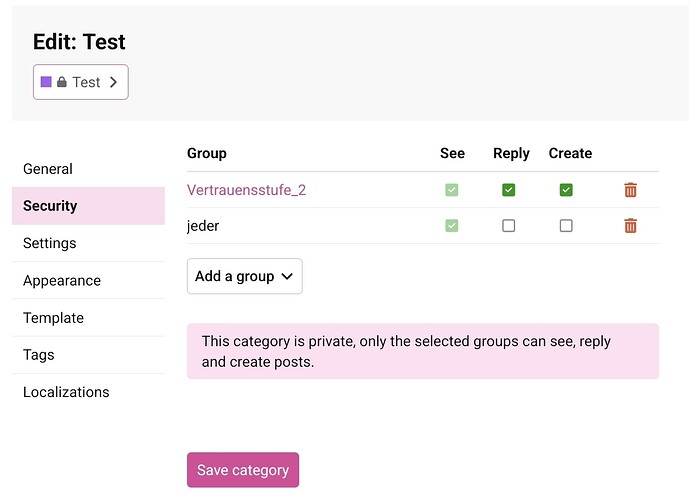Open the General tab
Screen dimensions: 689x500
pos(88,169)
